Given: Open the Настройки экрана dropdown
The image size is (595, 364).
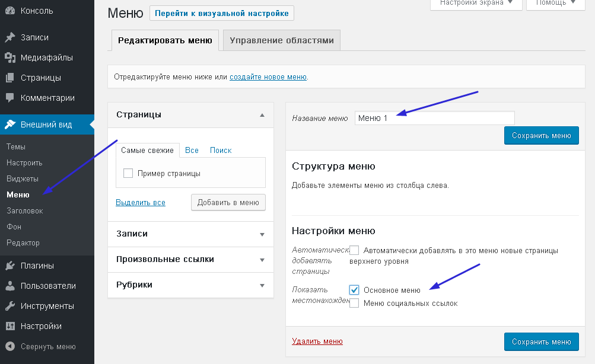Looking at the screenshot, I should pos(475,3).
